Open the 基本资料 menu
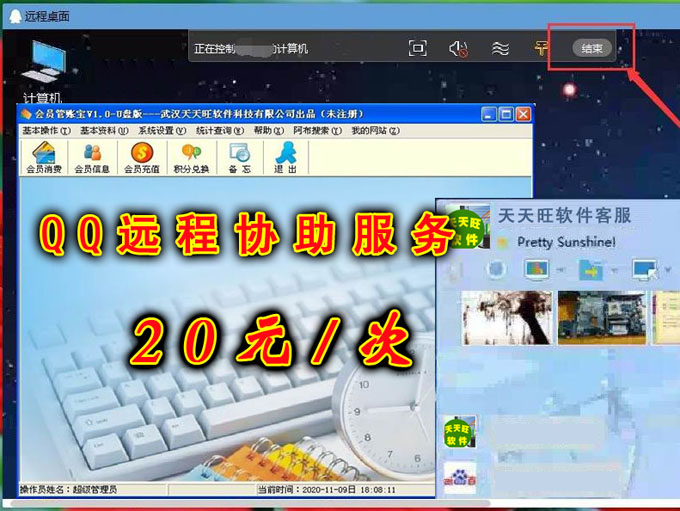This screenshot has width=680, height=511. pyautogui.click(x=104, y=131)
